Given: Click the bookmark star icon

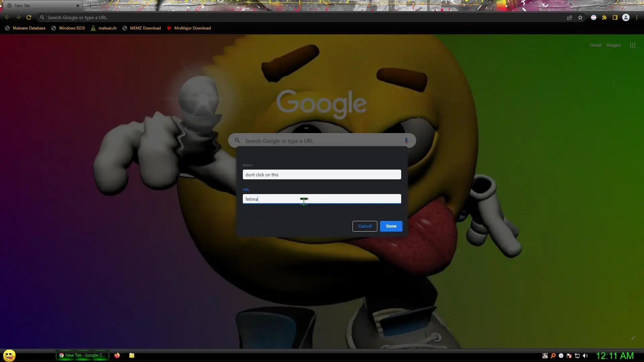Looking at the screenshot, I should pyautogui.click(x=580, y=17).
